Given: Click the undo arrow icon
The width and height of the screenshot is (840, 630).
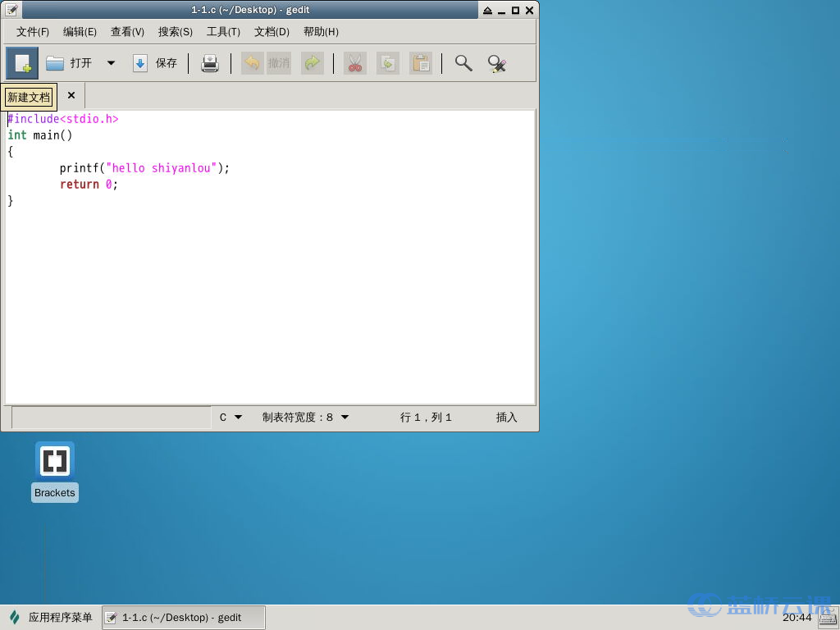Looking at the screenshot, I should pos(253,63).
